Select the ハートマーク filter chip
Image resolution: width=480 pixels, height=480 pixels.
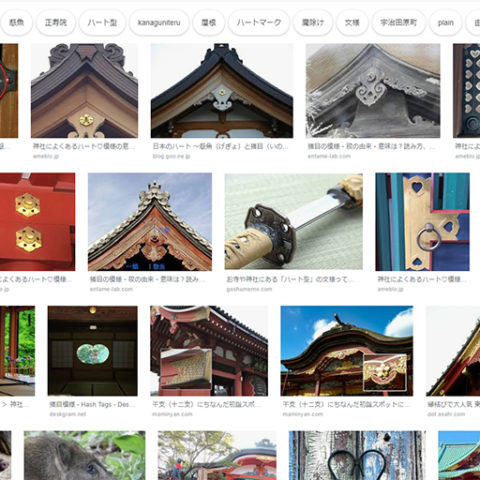click(x=259, y=23)
